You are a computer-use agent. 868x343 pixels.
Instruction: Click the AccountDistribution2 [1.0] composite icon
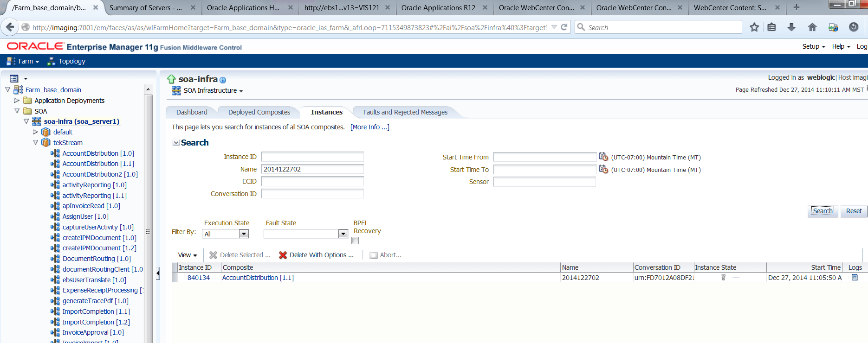coord(55,174)
